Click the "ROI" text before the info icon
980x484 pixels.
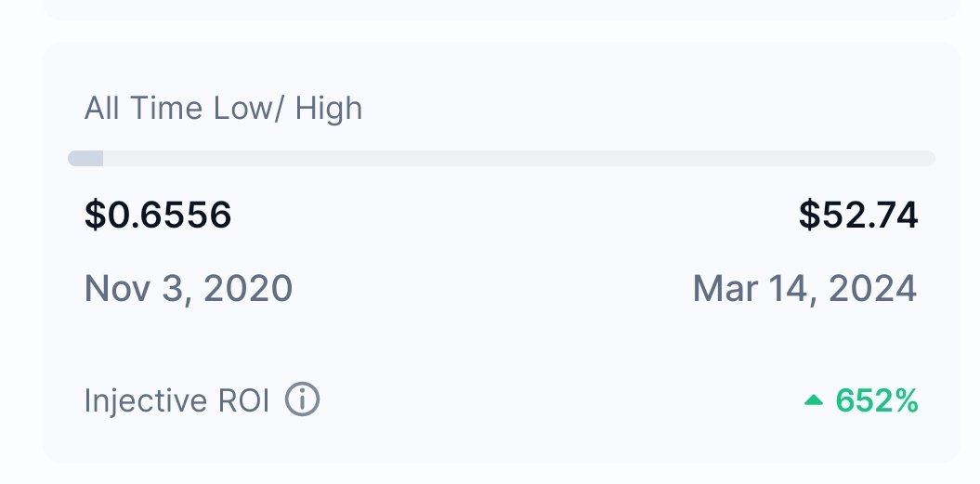[243, 401]
